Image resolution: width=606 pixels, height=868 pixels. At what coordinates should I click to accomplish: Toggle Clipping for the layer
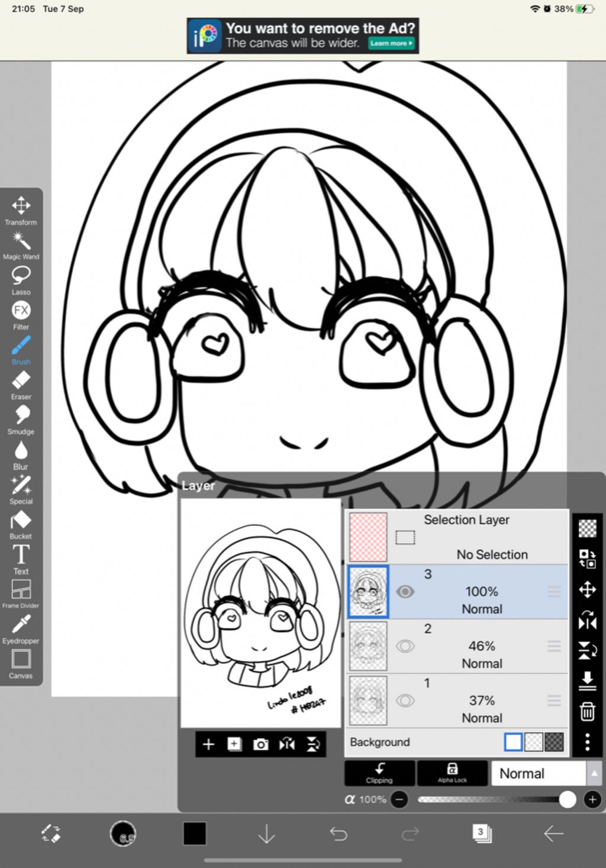point(379,773)
